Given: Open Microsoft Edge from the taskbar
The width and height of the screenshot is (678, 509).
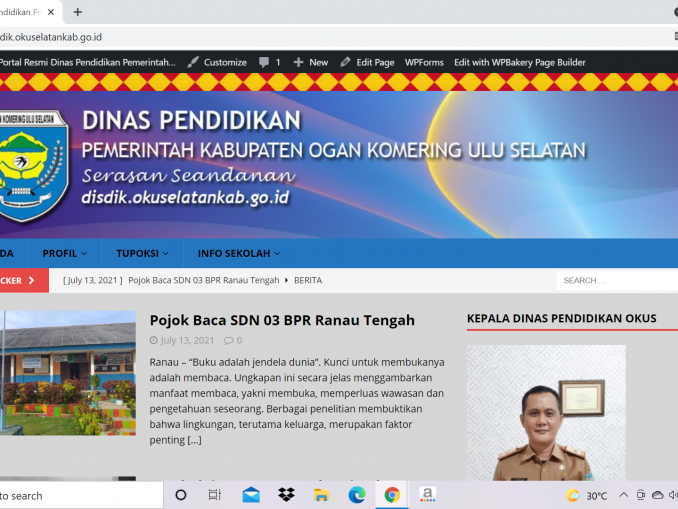Looking at the screenshot, I should (x=357, y=495).
